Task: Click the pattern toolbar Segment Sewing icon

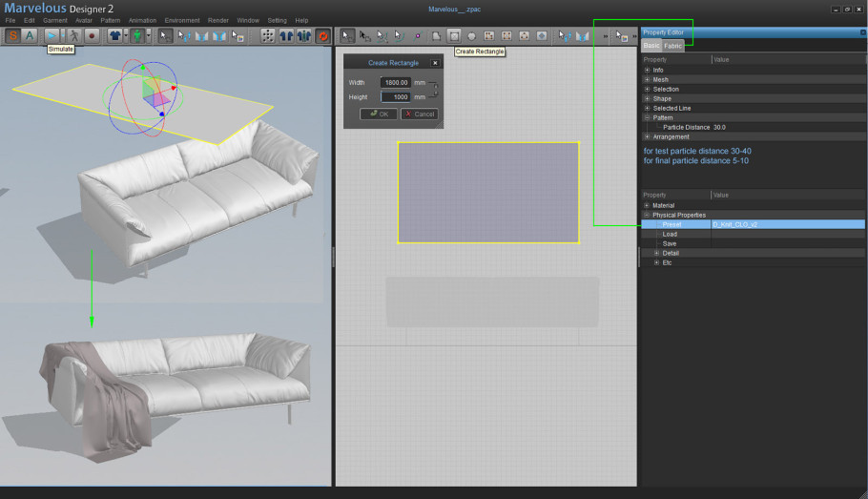Action: coord(583,36)
